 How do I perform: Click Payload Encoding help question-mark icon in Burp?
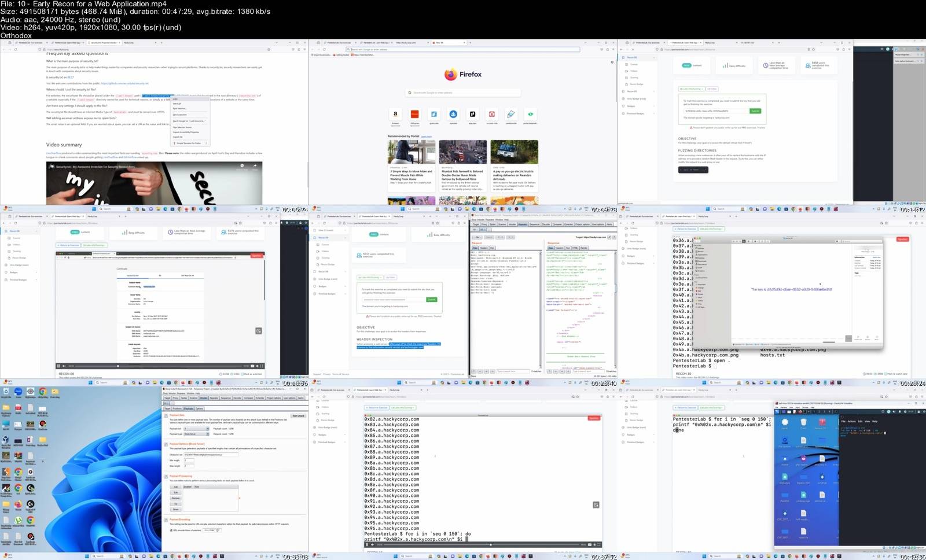point(166,520)
